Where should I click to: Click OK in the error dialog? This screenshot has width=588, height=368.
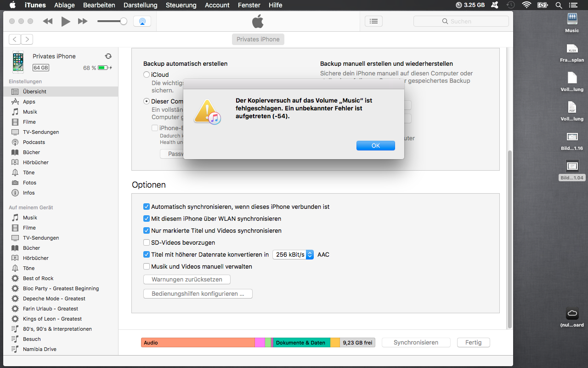pos(376,145)
